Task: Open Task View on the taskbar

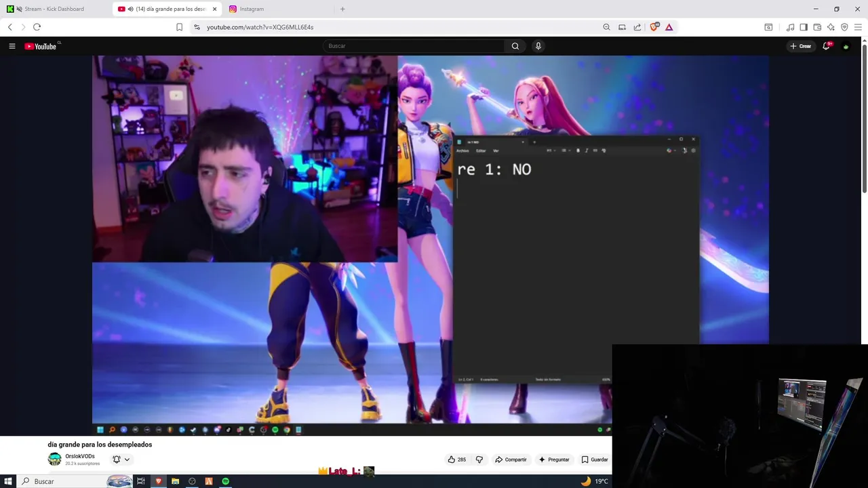Action: (x=141, y=481)
